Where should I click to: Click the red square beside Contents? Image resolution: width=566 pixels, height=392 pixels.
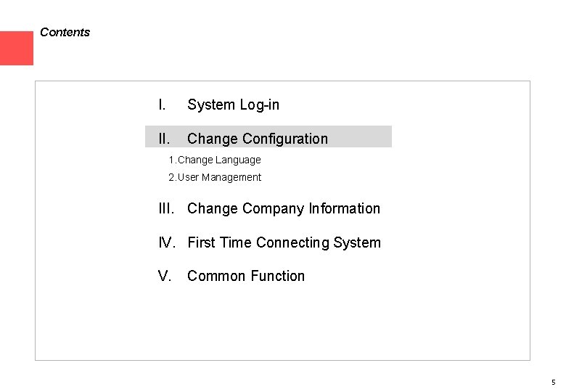coord(16,48)
